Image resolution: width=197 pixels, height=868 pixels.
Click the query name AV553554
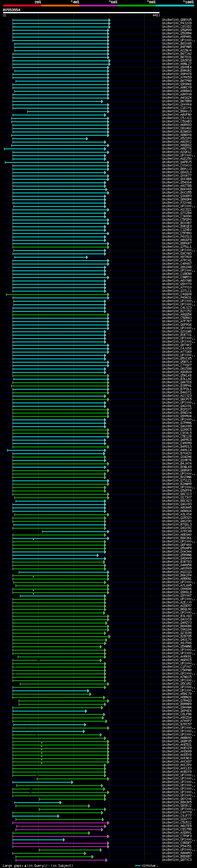click(x=11, y=10)
